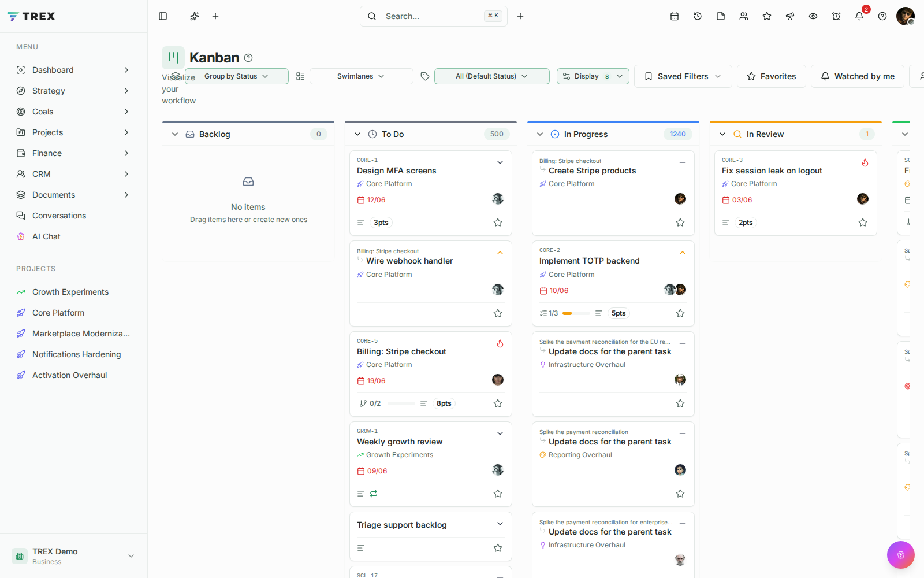Open the Marketplace Modernization project
The width and height of the screenshot is (924, 578).
click(73, 334)
